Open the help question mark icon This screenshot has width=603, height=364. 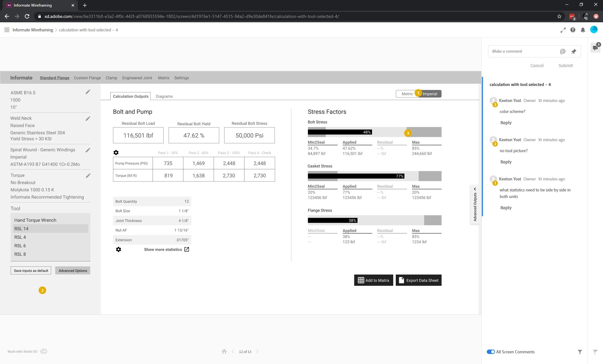pos(573,30)
